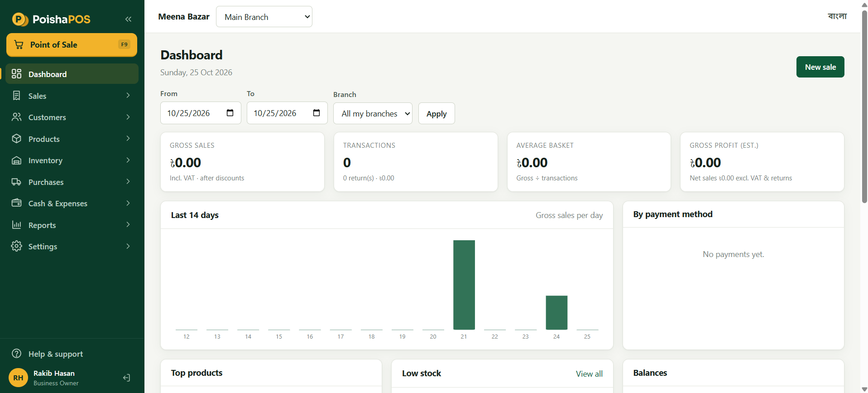Viewport: 868px width, 393px height.
Task: Collapse the sidebar with double-chevron icon
Action: pos(128,19)
